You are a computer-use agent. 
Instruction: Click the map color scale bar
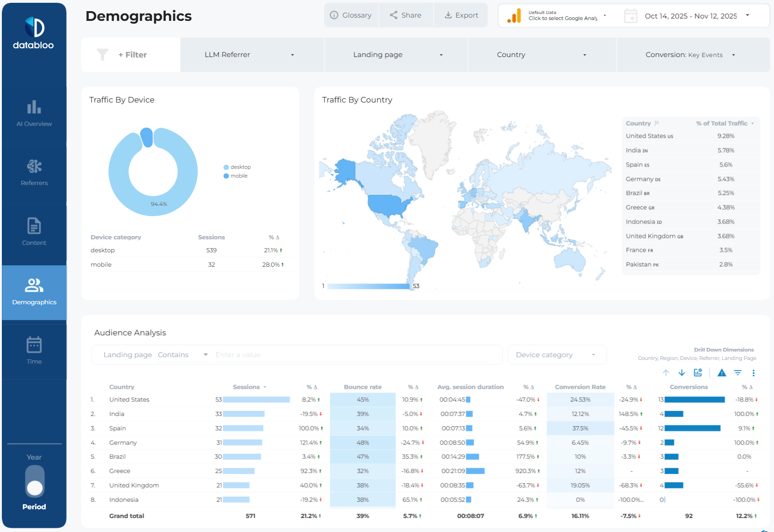click(x=369, y=286)
